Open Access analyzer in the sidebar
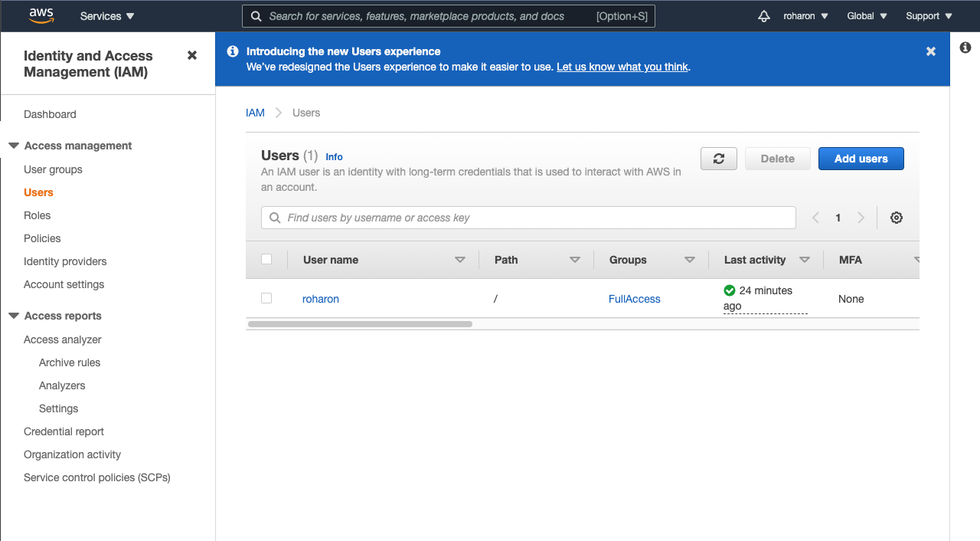The image size is (980, 541). (63, 339)
